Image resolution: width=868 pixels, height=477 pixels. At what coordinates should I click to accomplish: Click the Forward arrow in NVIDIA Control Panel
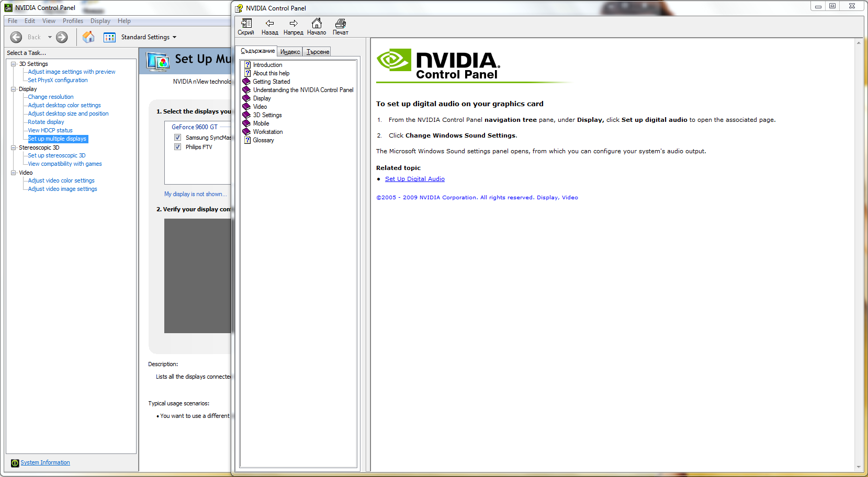[62, 37]
